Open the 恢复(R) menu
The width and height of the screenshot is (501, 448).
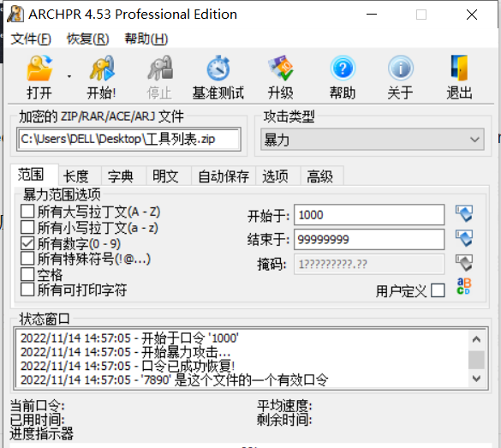point(88,39)
